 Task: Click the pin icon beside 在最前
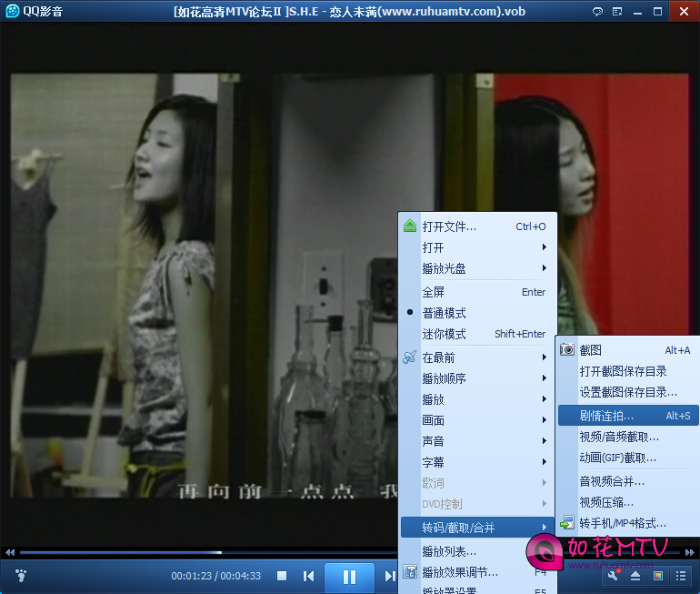pyautogui.click(x=410, y=357)
